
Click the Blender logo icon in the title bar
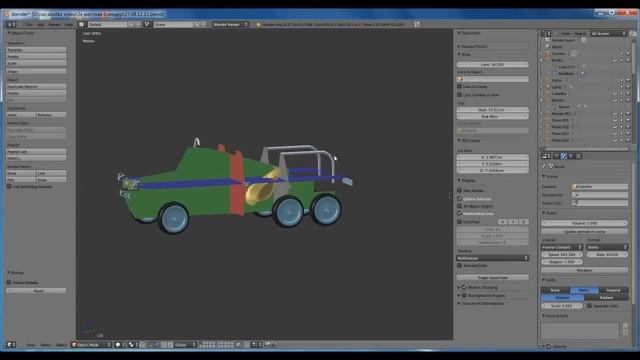click(7, 14)
